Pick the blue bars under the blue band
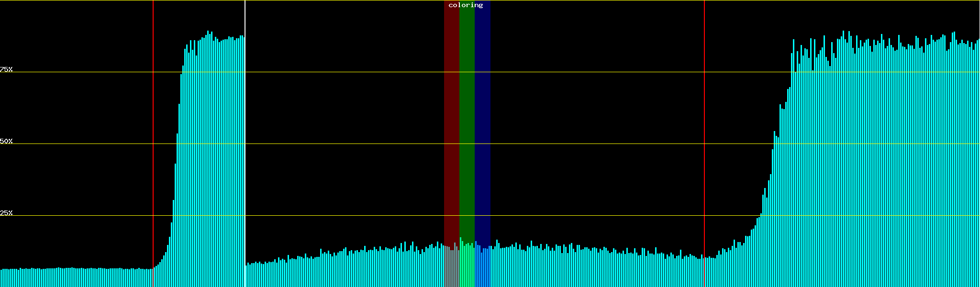The height and width of the screenshot is (287, 980). [482, 268]
